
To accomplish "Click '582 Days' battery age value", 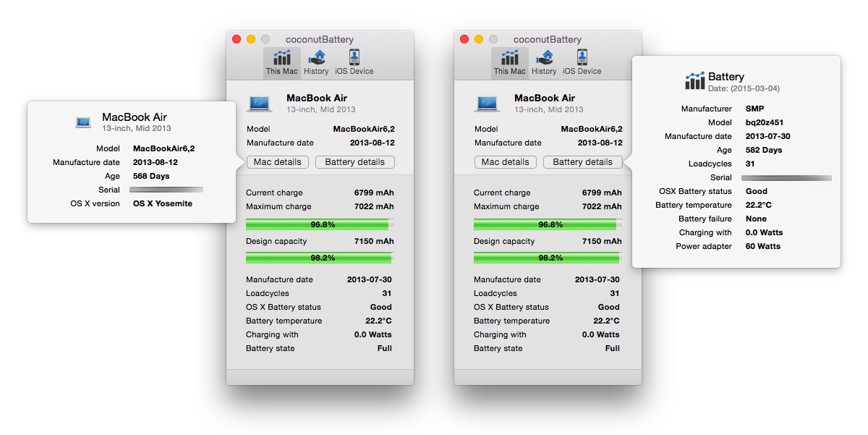I will point(764,150).
